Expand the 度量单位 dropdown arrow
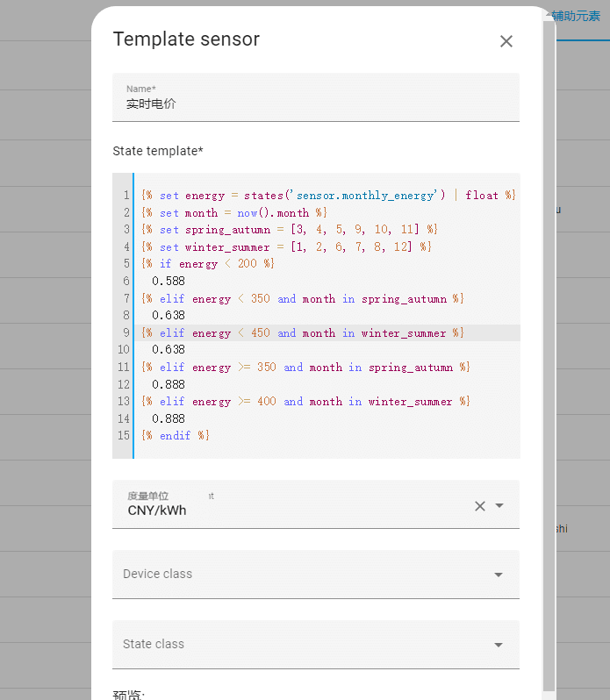Image resolution: width=610 pixels, height=700 pixels. tap(499, 505)
